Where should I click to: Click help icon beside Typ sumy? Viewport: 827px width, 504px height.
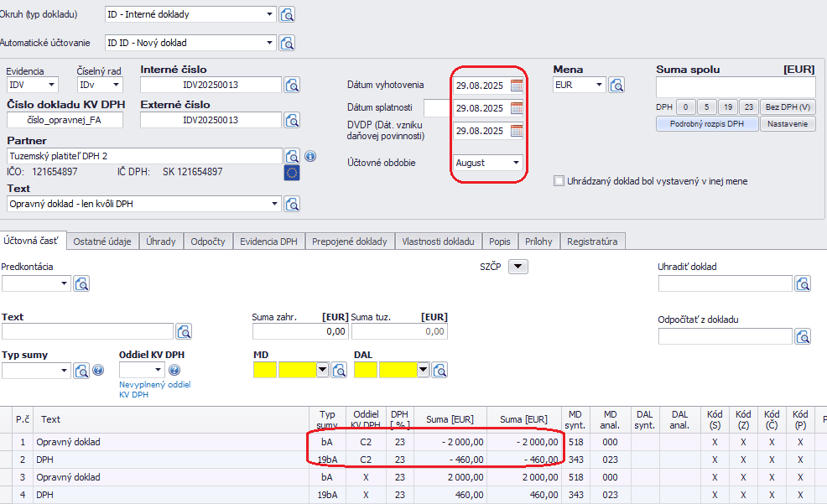click(98, 370)
